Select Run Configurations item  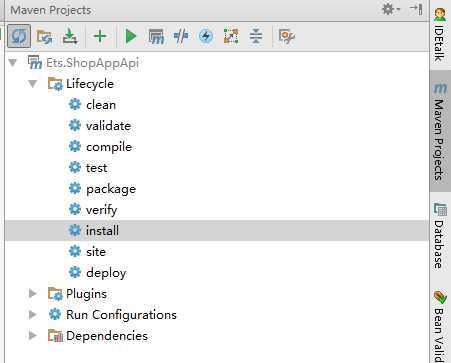tap(121, 315)
